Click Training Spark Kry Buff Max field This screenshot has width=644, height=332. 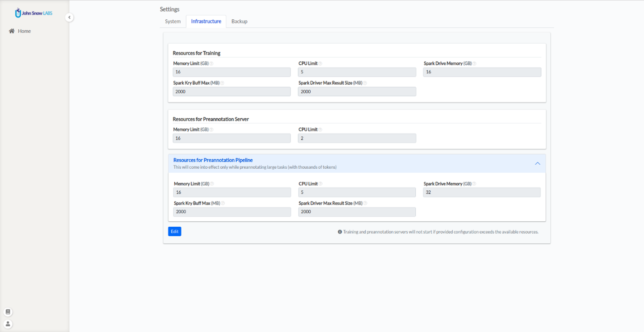[232, 92]
